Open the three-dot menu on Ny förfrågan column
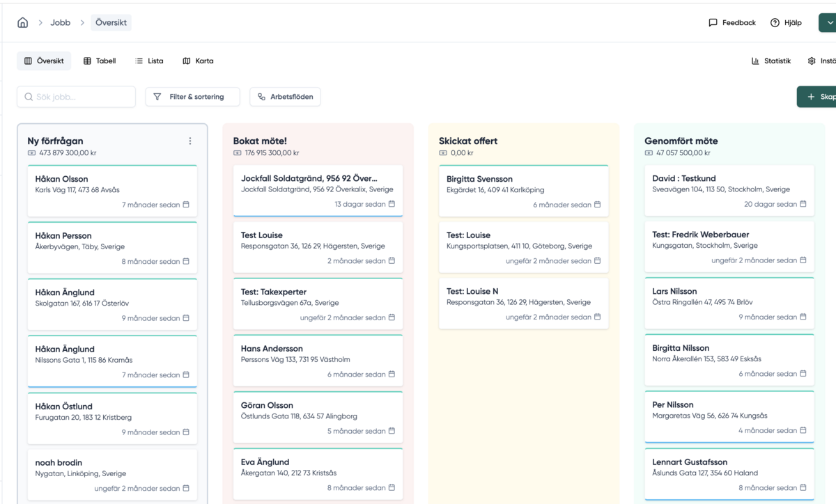This screenshot has width=836, height=504. pyautogui.click(x=190, y=141)
